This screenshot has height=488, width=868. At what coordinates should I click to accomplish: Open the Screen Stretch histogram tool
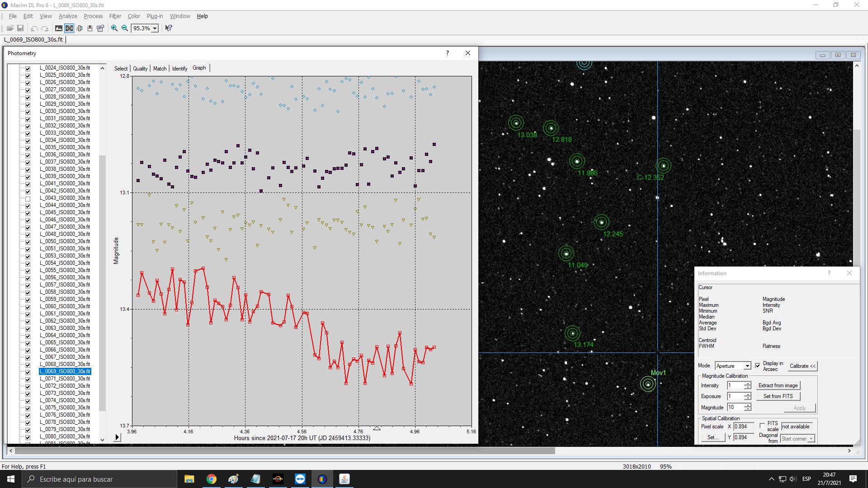[x=59, y=28]
